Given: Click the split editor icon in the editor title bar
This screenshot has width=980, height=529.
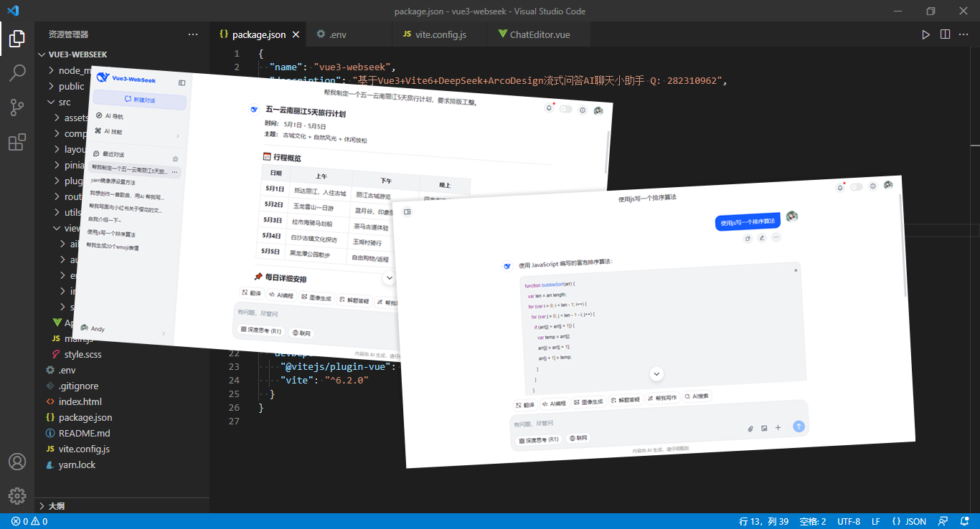Looking at the screenshot, I should coord(945,34).
